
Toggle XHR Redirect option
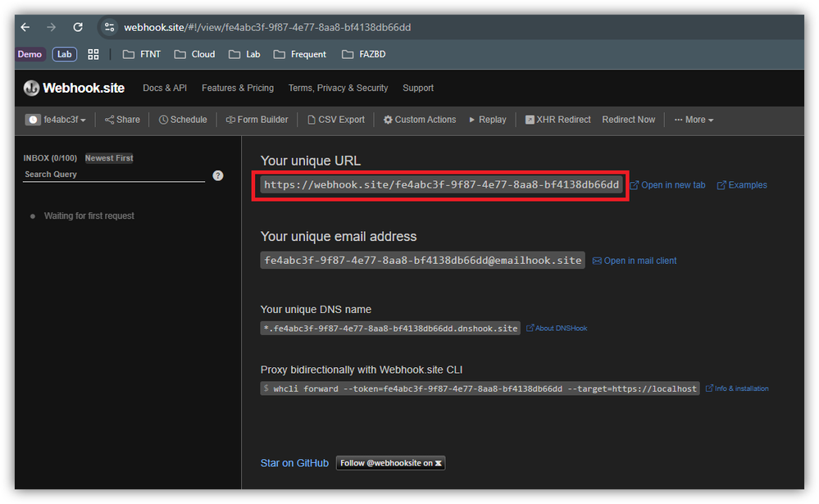coord(557,120)
